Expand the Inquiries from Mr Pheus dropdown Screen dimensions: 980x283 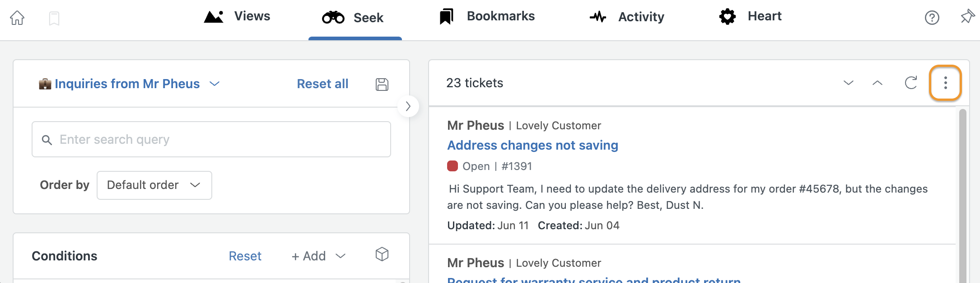click(x=215, y=84)
